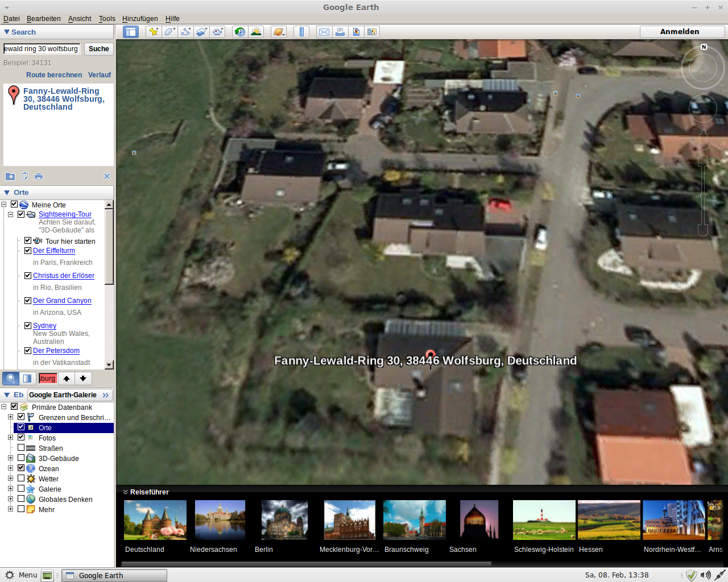
Task: Print the current view
Action: tap(340, 32)
